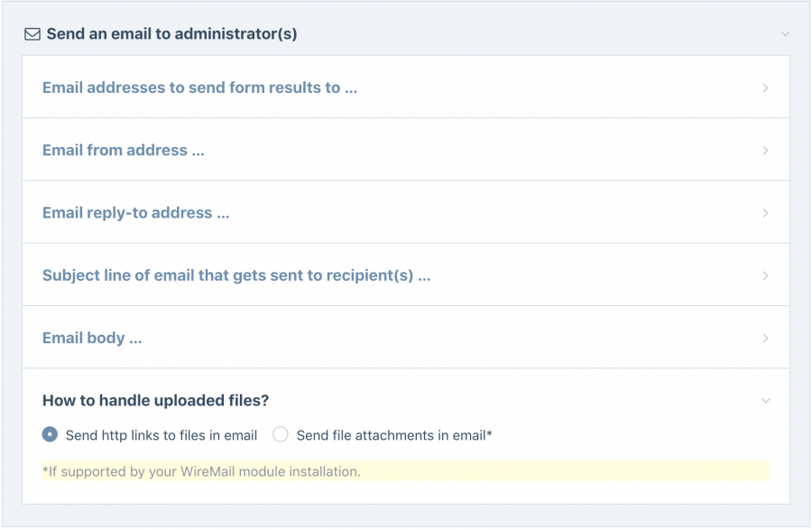Click chevron on Subject line row
This screenshot has width=812, height=530.
click(x=765, y=275)
